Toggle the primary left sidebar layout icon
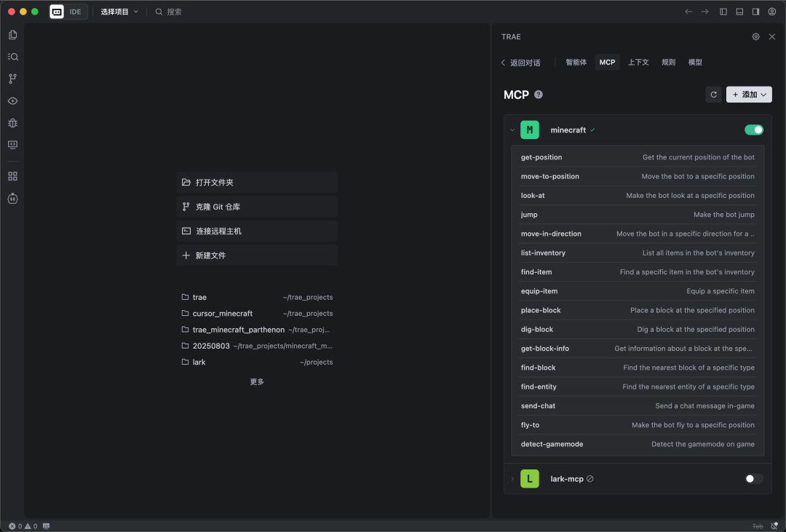 click(723, 12)
